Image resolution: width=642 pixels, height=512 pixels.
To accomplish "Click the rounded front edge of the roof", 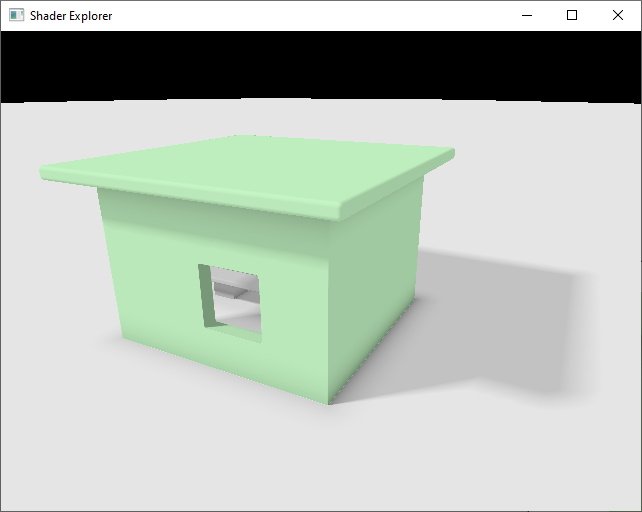I will [x=200, y=197].
